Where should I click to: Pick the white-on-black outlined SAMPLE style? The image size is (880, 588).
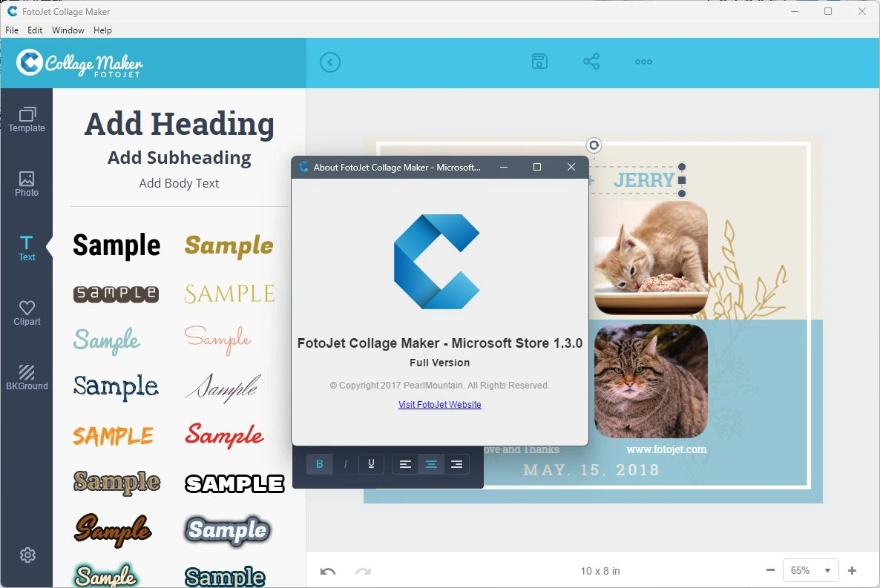coord(234,483)
